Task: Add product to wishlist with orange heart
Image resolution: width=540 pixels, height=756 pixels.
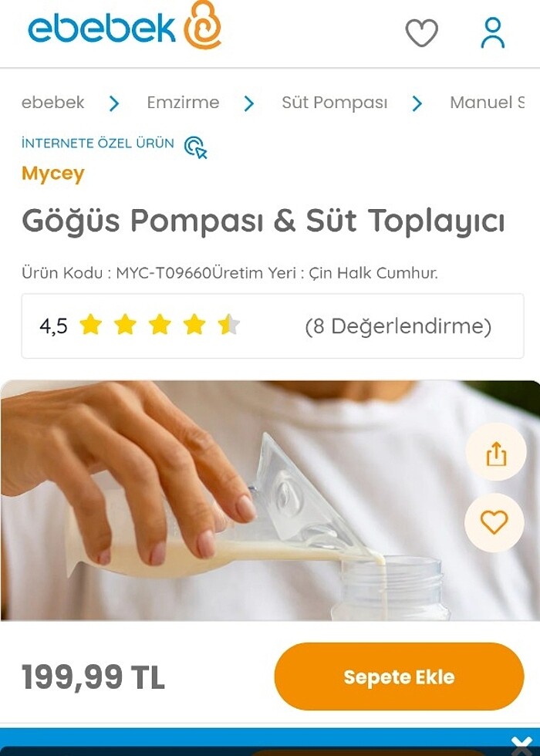Action: (494, 522)
